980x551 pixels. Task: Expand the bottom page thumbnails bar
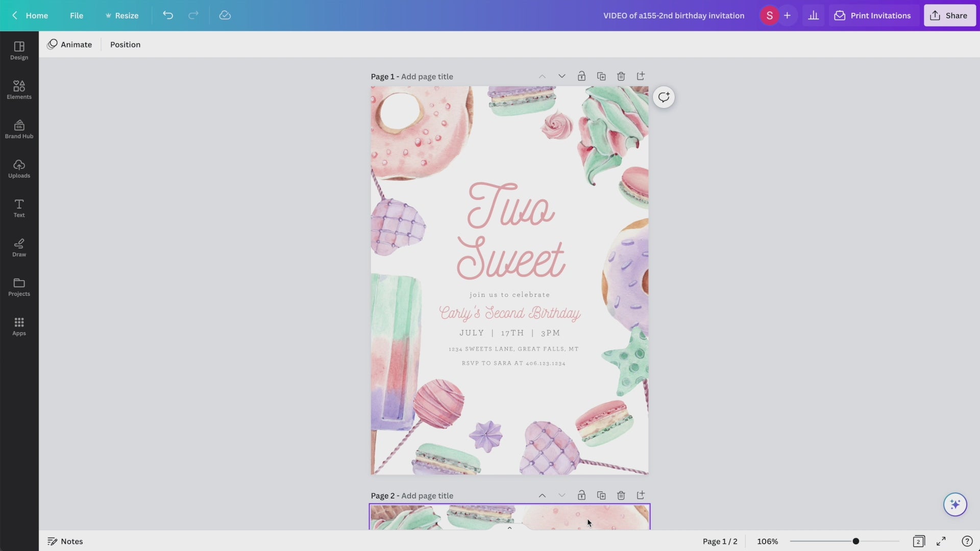[x=509, y=528]
